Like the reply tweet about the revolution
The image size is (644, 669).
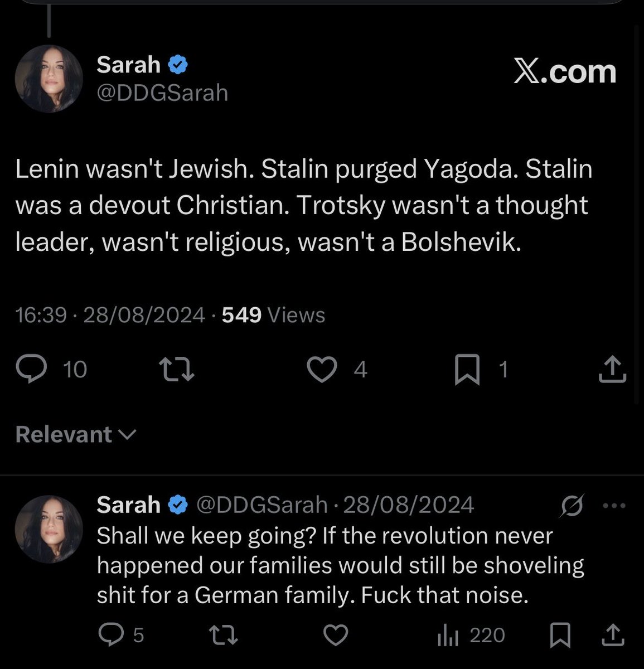[336, 634]
